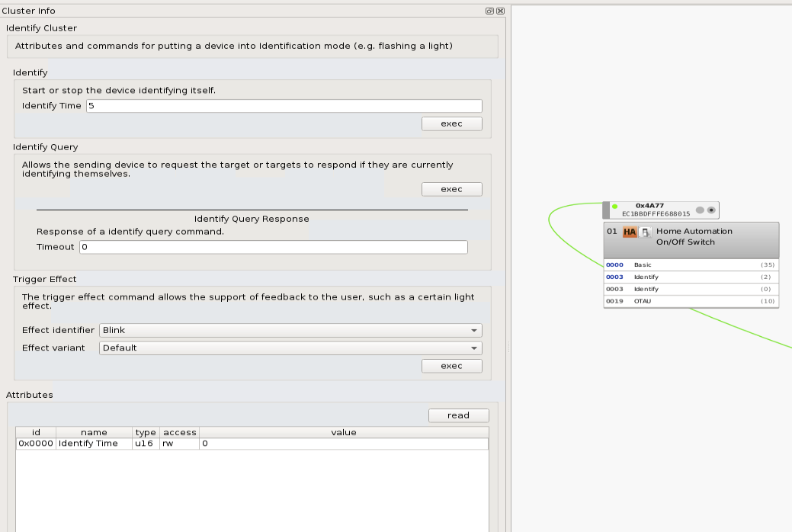Click the 0x0000 attribute id cell

[36, 444]
